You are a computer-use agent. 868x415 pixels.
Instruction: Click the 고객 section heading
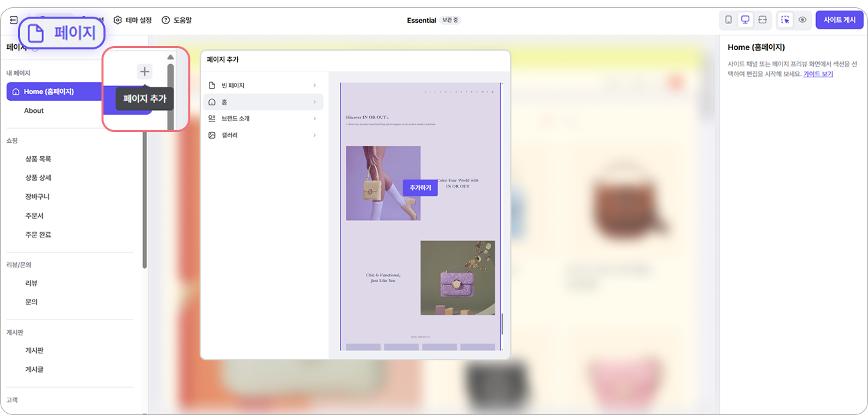[12, 400]
